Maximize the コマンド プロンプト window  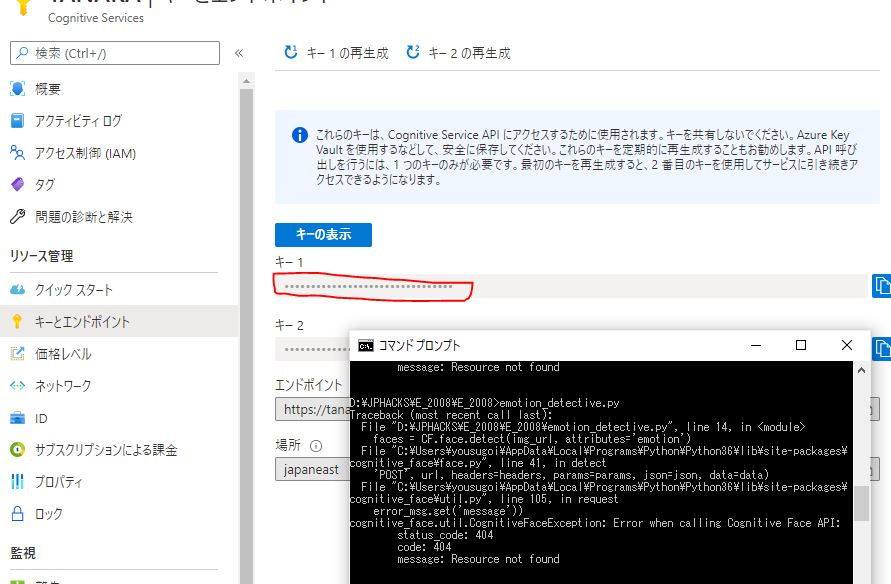tap(801, 345)
